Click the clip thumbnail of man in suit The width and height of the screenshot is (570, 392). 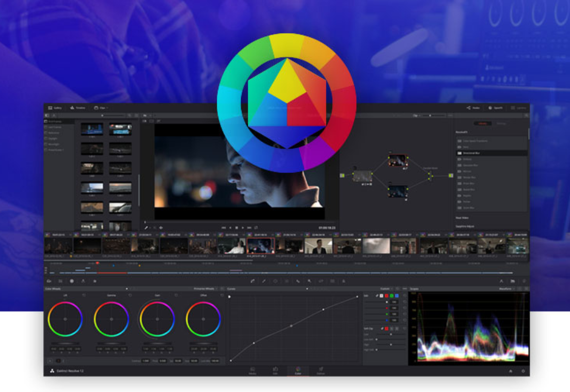tap(319, 246)
